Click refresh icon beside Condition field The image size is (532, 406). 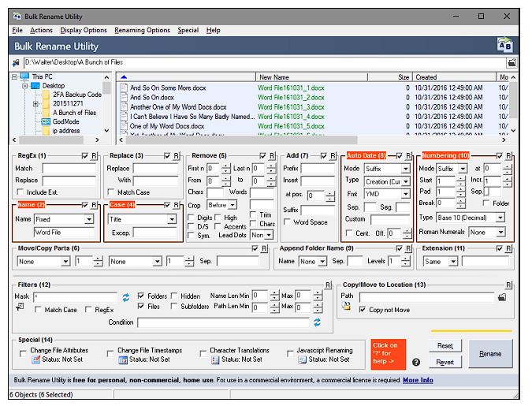(317, 322)
